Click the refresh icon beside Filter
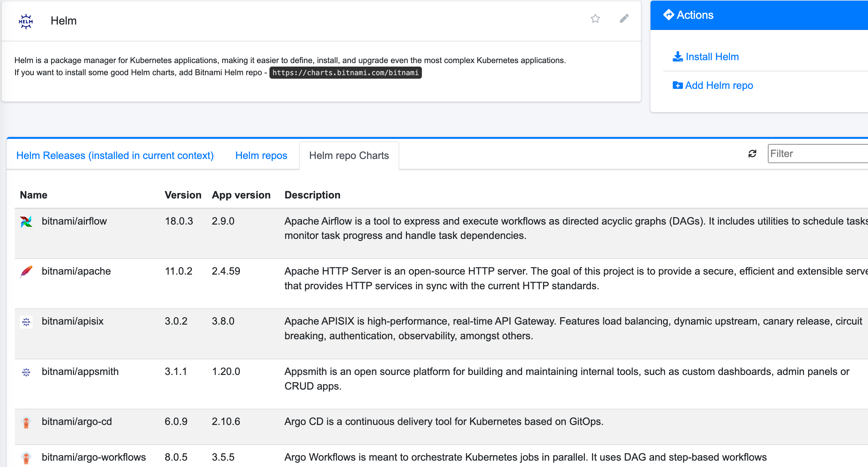868x467 pixels. click(x=752, y=154)
